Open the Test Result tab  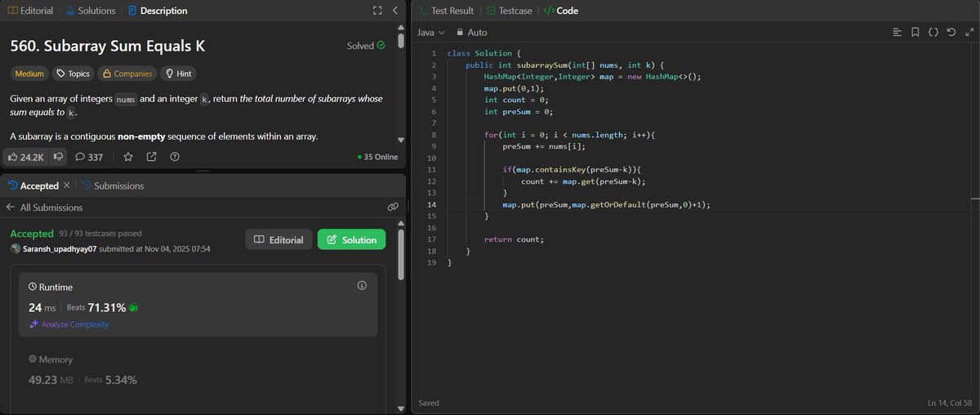pyautogui.click(x=445, y=11)
